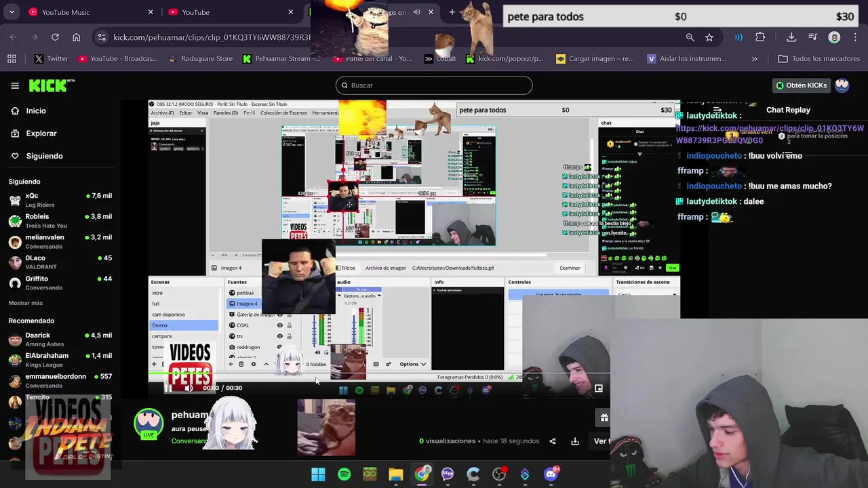Mute the clip player volume
The height and width of the screenshot is (488, 868).
click(189, 388)
